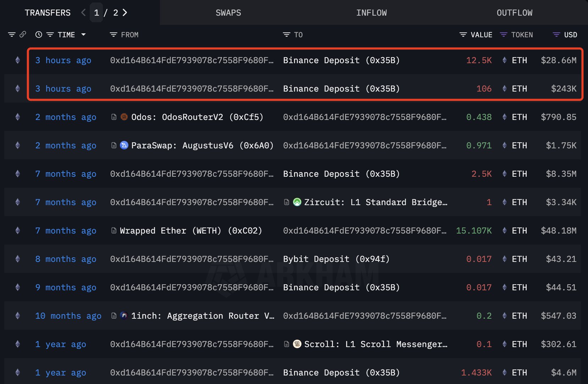Open 9 months ago transaction link

click(x=66, y=287)
